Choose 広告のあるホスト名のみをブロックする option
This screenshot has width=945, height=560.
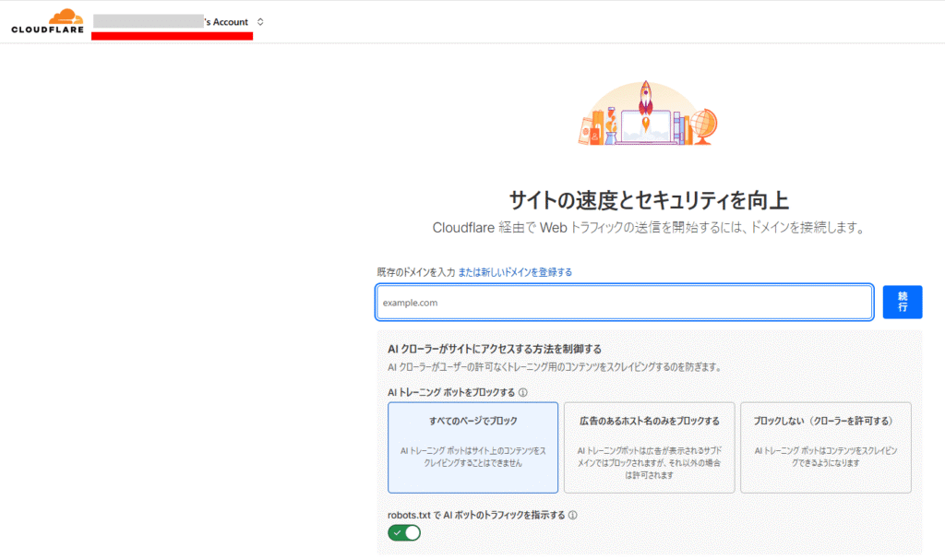(x=649, y=447)
